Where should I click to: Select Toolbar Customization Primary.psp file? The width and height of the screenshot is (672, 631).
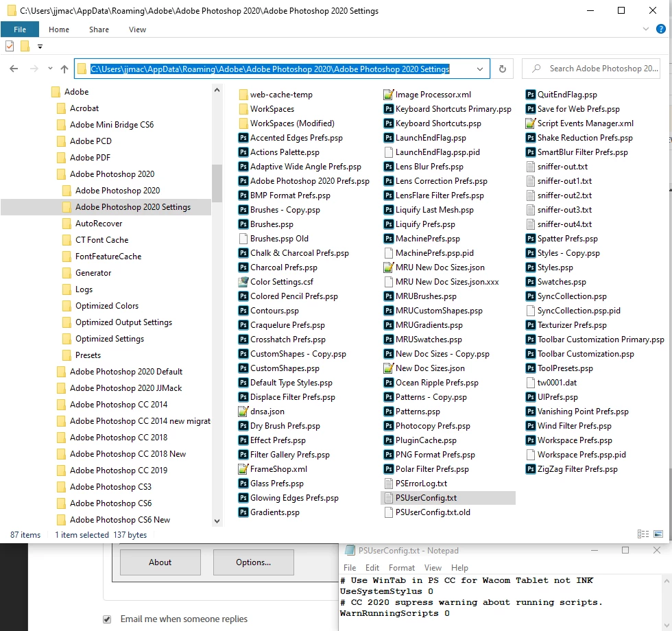(601, 340)
